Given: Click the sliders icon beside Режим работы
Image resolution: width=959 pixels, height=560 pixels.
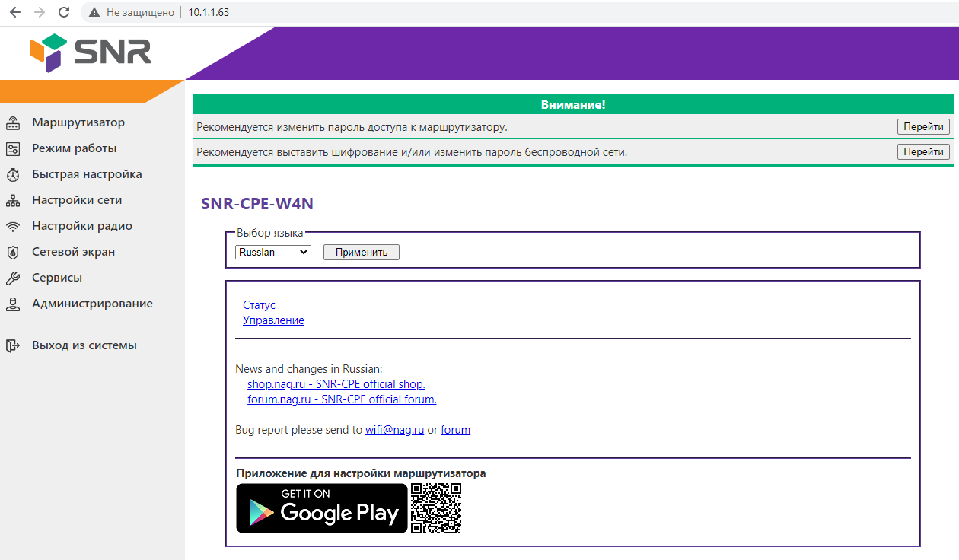Looking at the screenshot, I should (x=12, y=149).
